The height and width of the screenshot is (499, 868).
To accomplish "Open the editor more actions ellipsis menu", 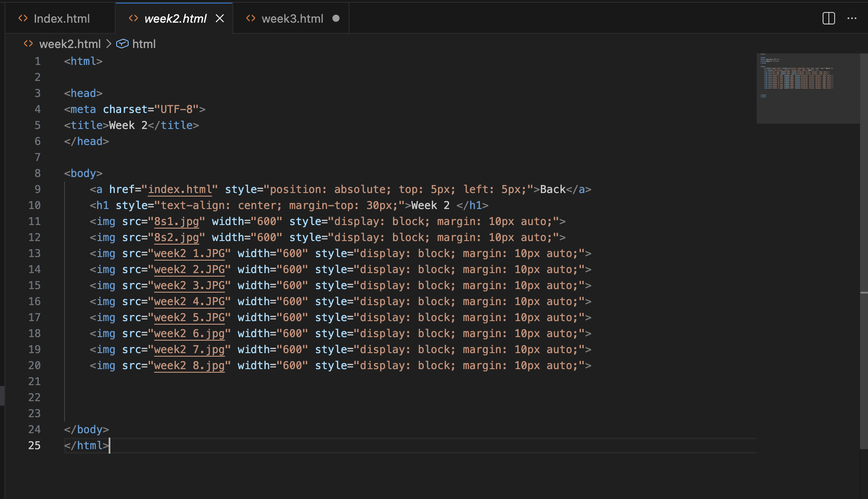I will tap(852, 18).
